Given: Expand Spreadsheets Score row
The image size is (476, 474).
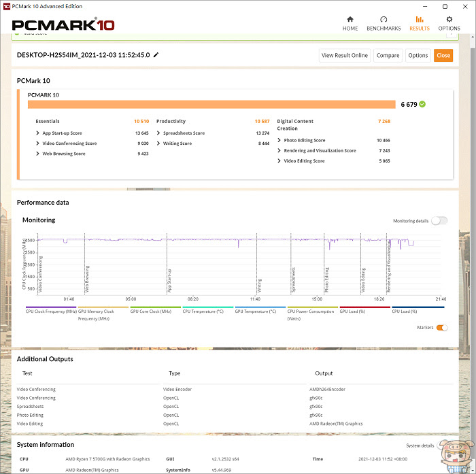Looking at the screenshot, I should pos(158,133).
